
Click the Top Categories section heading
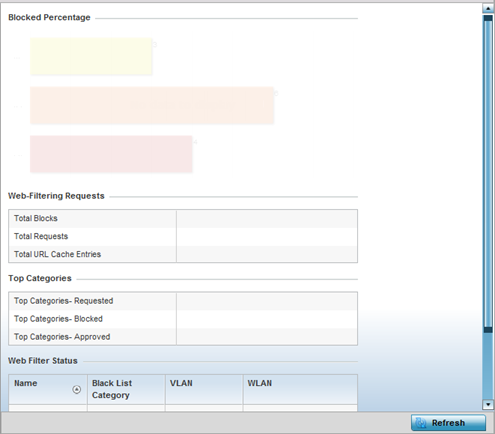40,278
